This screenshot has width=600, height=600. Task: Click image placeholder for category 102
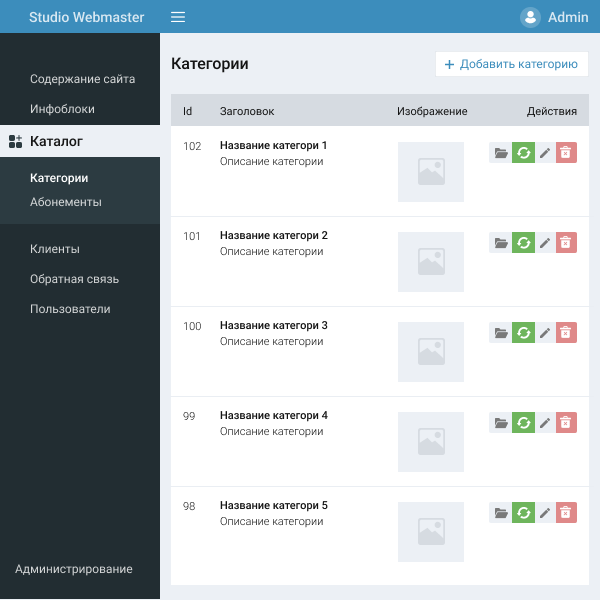[x=431, y=172]
